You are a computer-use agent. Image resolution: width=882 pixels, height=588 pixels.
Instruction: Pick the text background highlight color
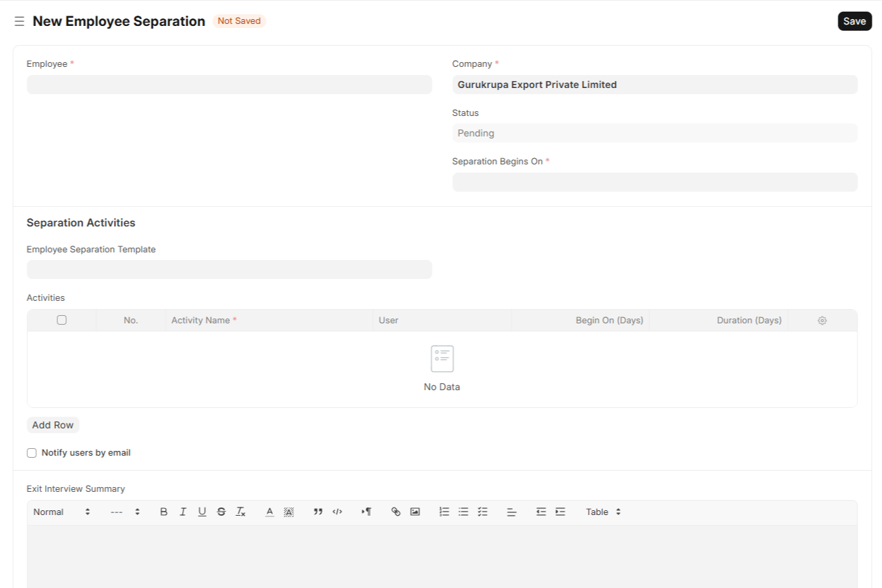(x=289, y=512)
